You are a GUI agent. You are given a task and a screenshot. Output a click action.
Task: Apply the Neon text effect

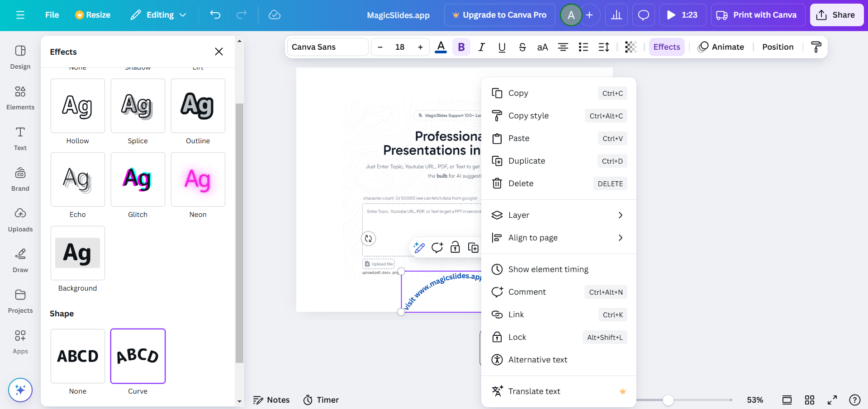(x=198, y=179)
